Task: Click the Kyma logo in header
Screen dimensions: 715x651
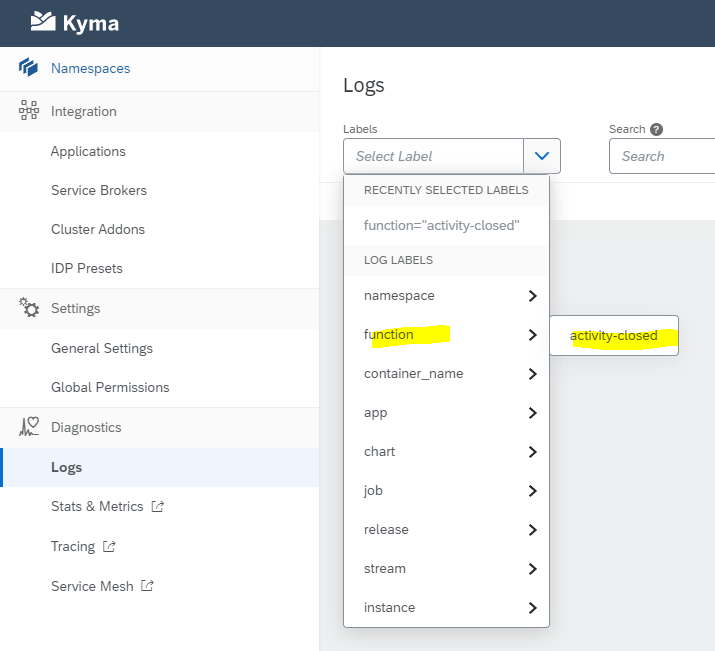Action: [75, 21]
